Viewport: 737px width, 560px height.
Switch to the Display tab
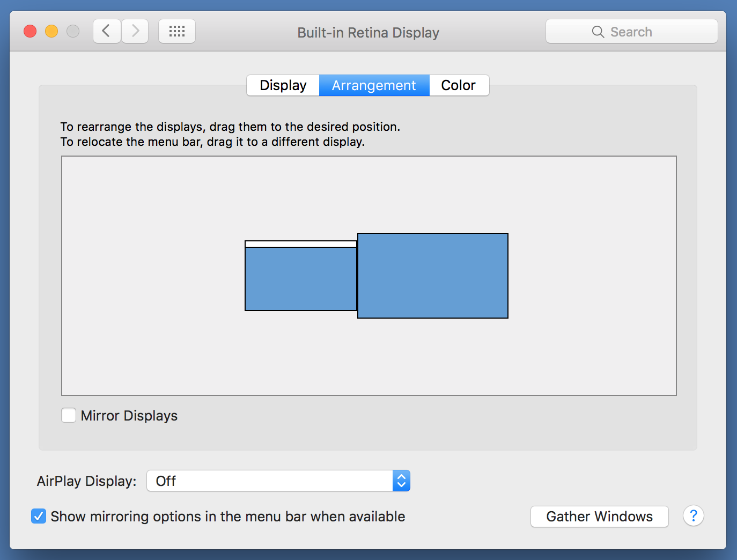[x=283, y=85]
